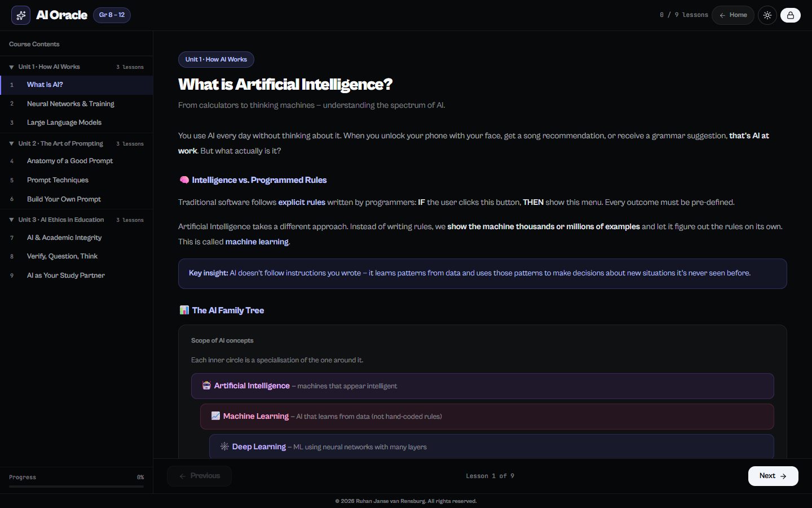Screen dimensions: 812x508
Task: Toggle the light/dark theme sun icon
Action: pos(767,15)
